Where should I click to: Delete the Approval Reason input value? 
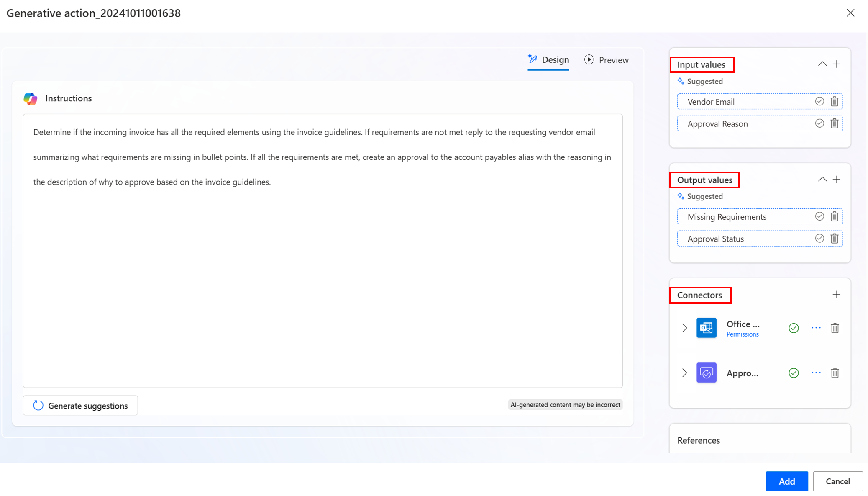pyautogui.click(x=835, y=123)
